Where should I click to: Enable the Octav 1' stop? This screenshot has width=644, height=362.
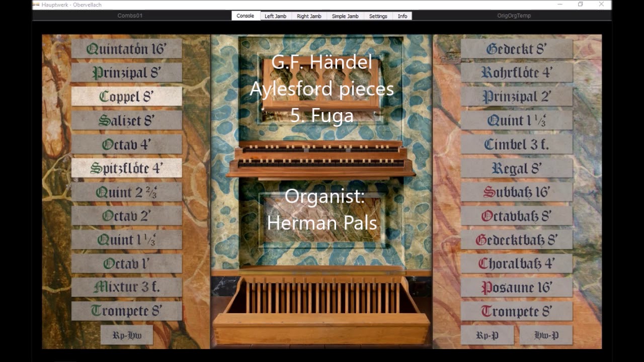(126, 263)
